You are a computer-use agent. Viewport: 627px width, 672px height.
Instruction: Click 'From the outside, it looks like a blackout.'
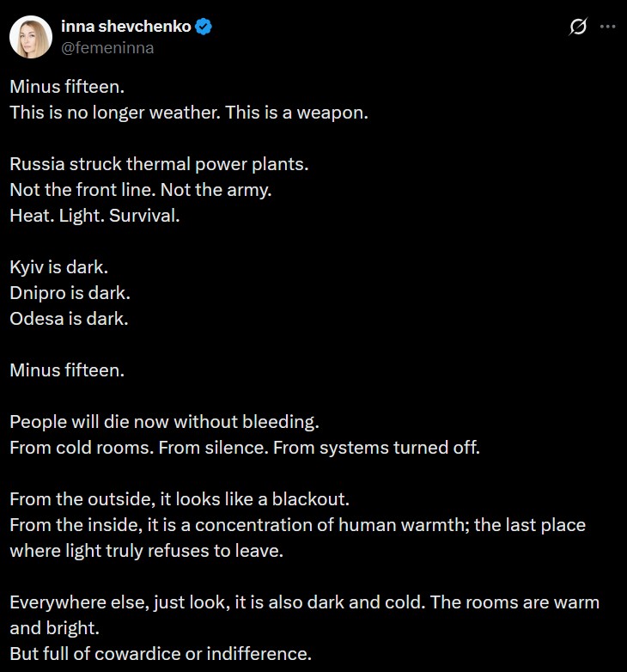[x=180, y=498]
